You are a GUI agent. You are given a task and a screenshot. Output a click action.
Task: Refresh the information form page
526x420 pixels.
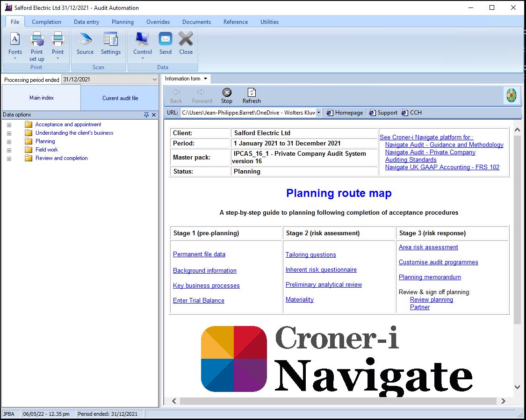252,96
